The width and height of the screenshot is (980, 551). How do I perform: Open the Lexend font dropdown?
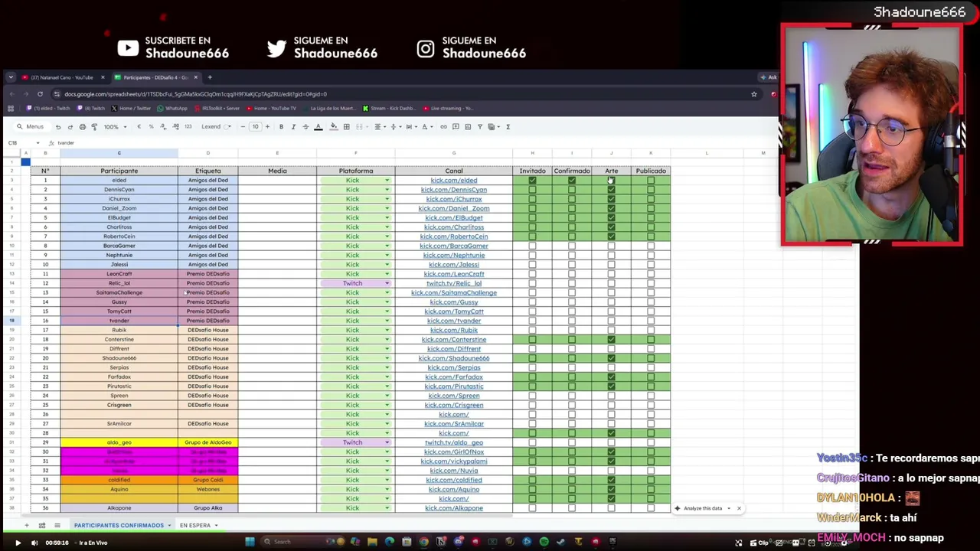[x=215, y=127]
